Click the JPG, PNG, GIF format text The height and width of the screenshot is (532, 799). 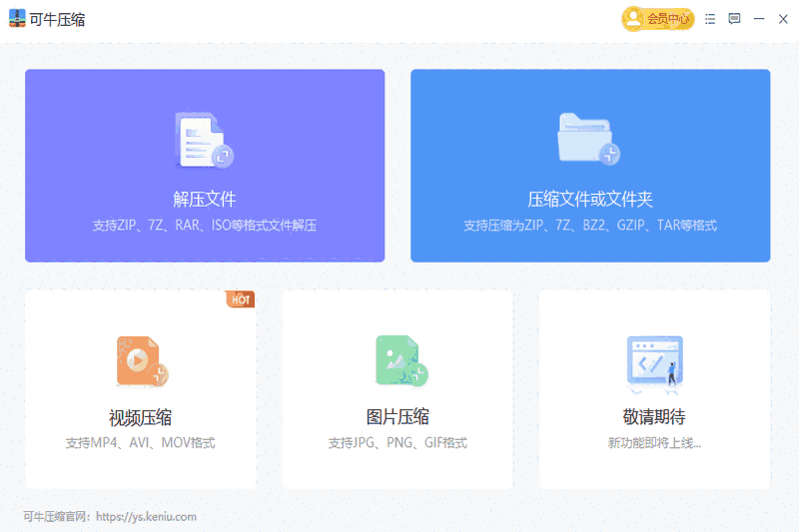pos(398,442)
